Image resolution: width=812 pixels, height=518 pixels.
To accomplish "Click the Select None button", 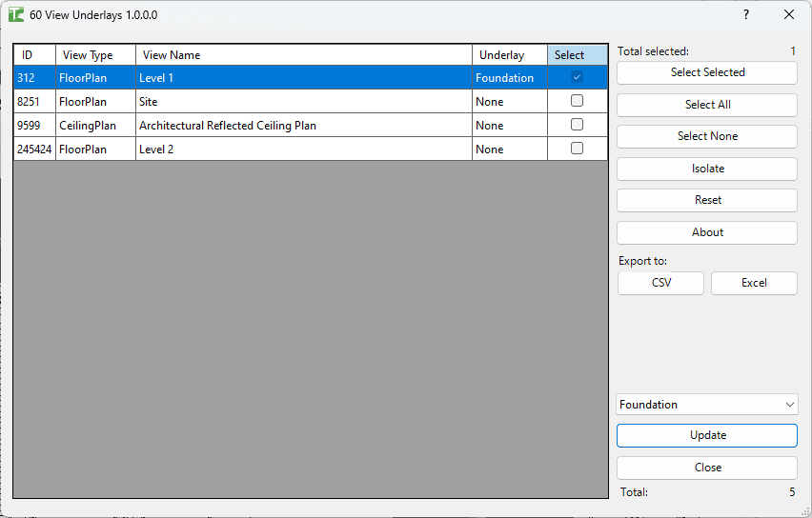I will [x=707, y=136].
